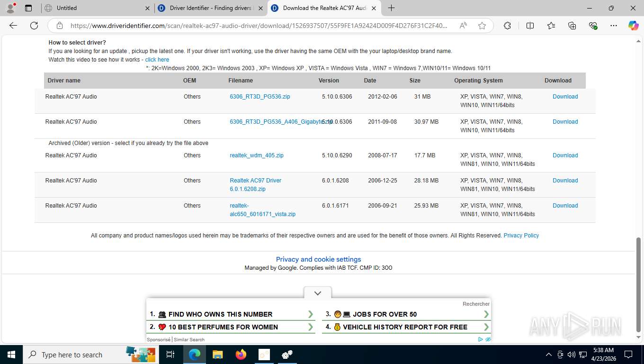Screen dimensions: 644x364
Task: Refresh the current page
Action: point(34,26)
